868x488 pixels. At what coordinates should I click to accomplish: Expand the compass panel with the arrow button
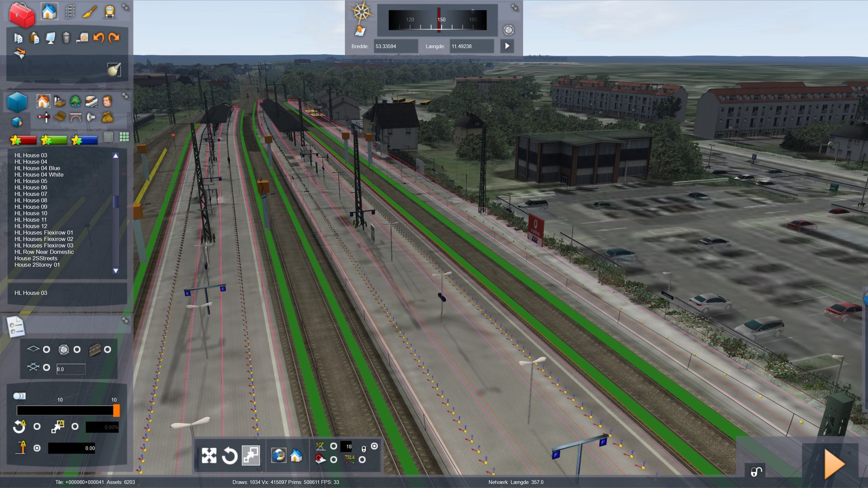pos(507,46)
